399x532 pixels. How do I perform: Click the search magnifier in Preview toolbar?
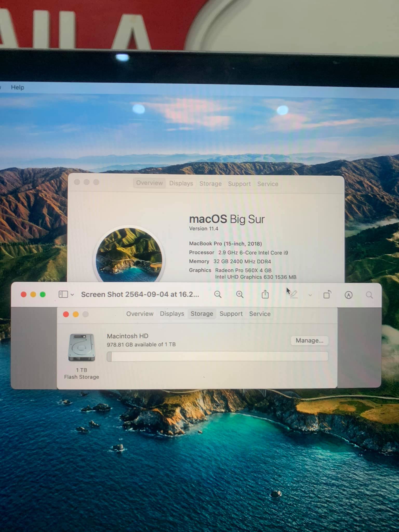click(x=369, y=295)
